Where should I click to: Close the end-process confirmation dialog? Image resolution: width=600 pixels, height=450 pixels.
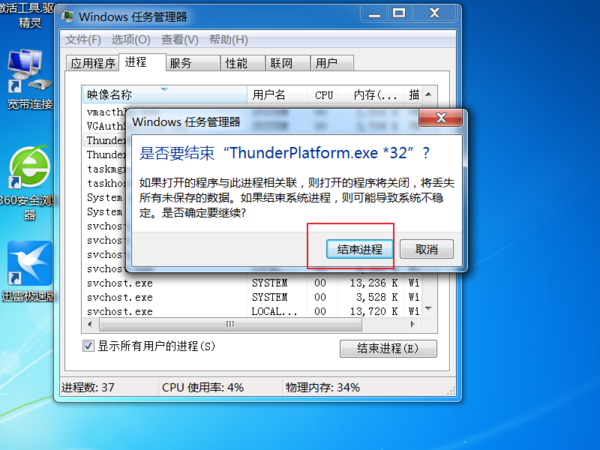441,118
